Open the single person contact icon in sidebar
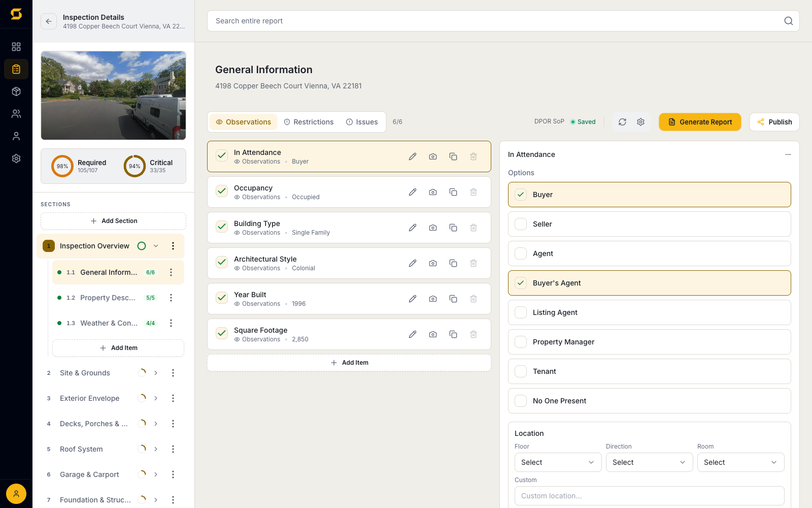The image size is (812, 508). point(16,136)
